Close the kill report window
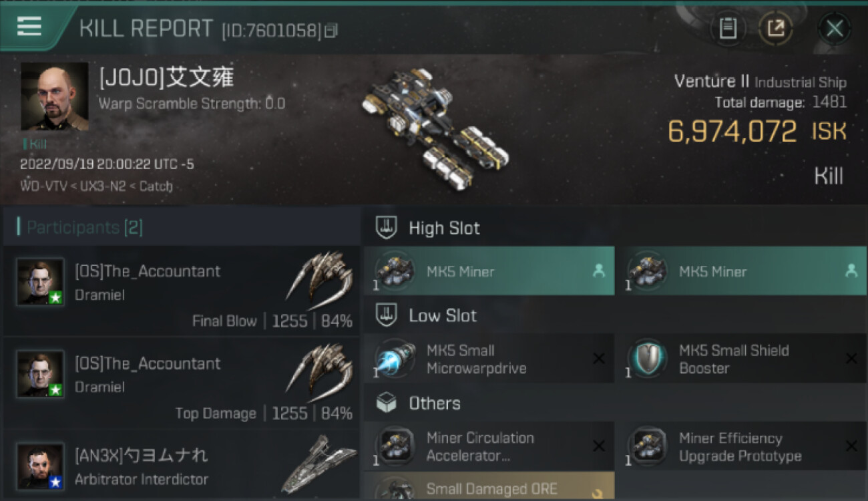The image size is (868, 501). point(835,29)
